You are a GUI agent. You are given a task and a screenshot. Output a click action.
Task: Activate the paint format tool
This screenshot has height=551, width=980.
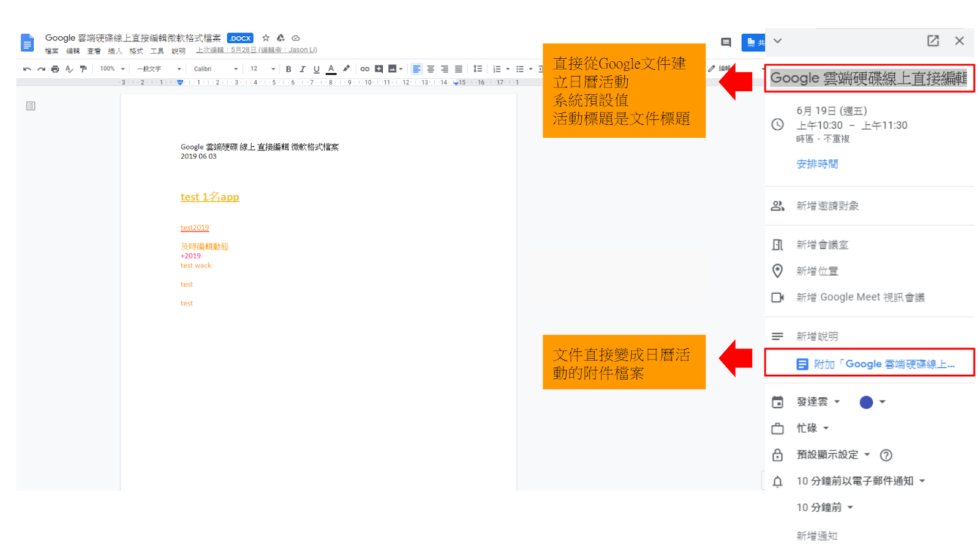[83, 69]
